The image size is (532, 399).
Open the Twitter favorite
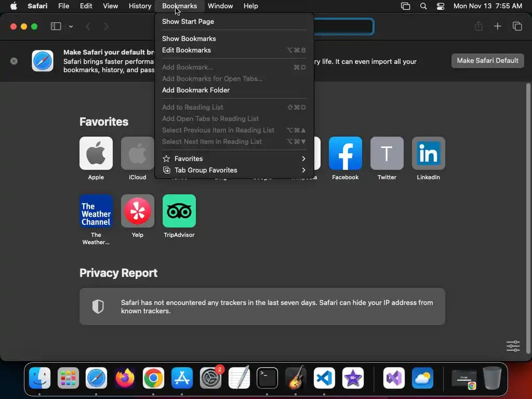click(x=387, y=153)
